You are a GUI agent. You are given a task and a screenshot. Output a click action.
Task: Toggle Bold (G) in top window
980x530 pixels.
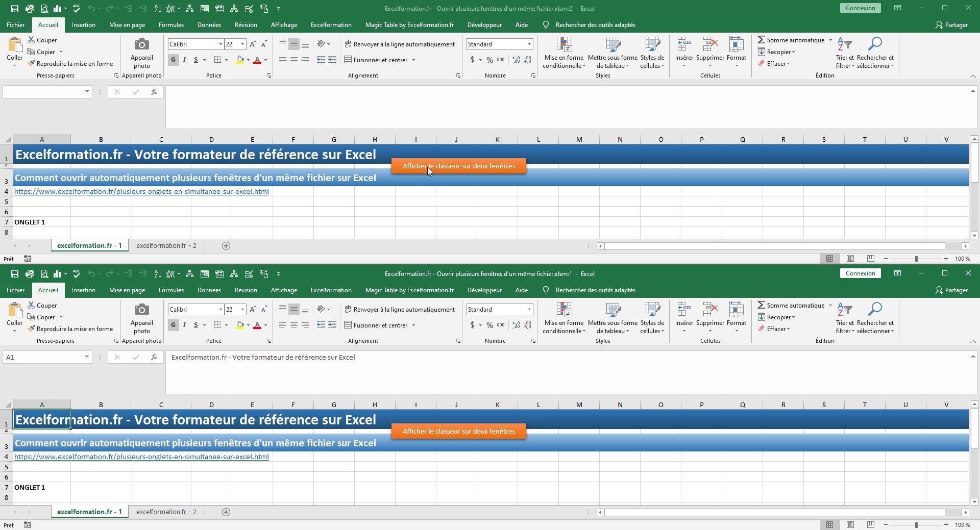174,60
